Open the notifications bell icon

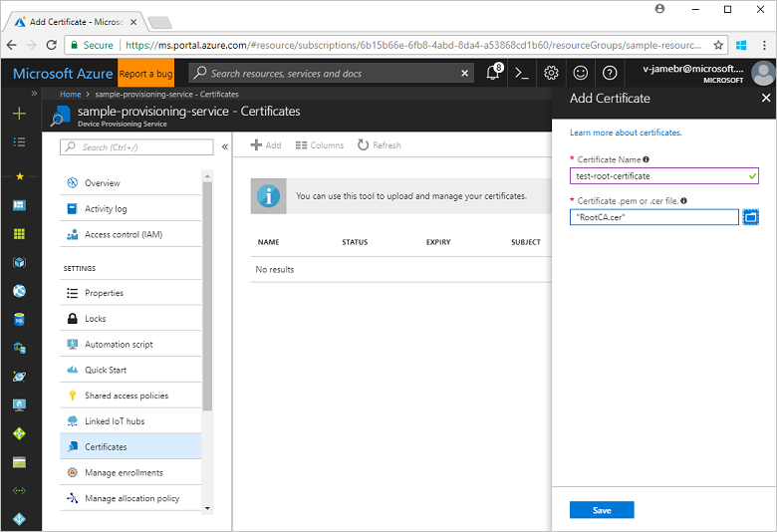click(x=493, y=74)
